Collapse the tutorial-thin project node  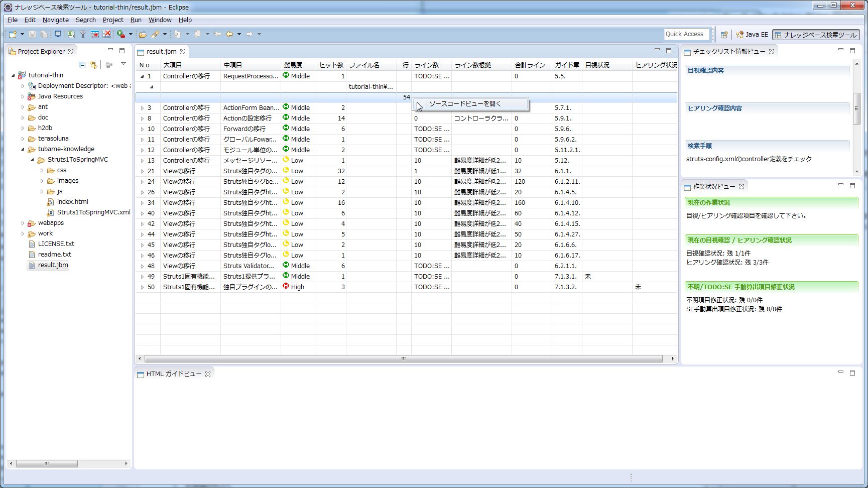14,75
